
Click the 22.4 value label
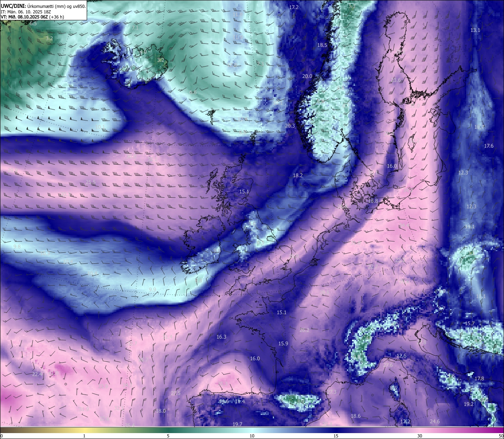37,374
